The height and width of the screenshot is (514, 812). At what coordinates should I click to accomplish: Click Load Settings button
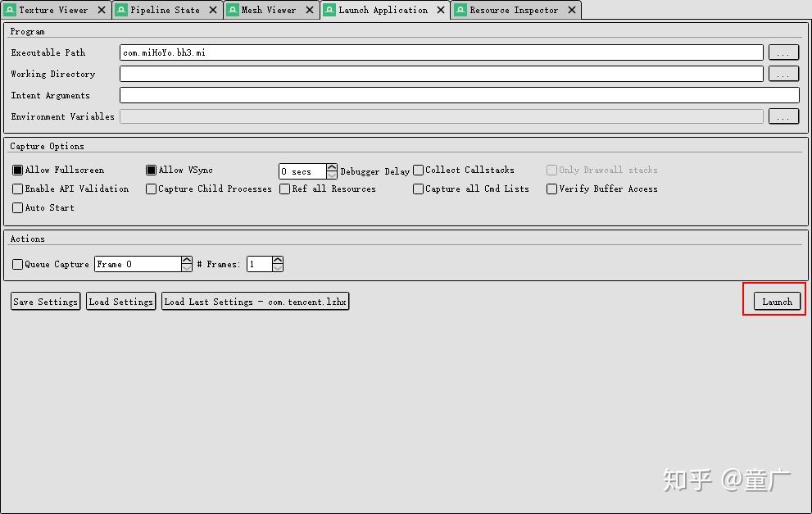pyautogui.click(x=121, y=302)
